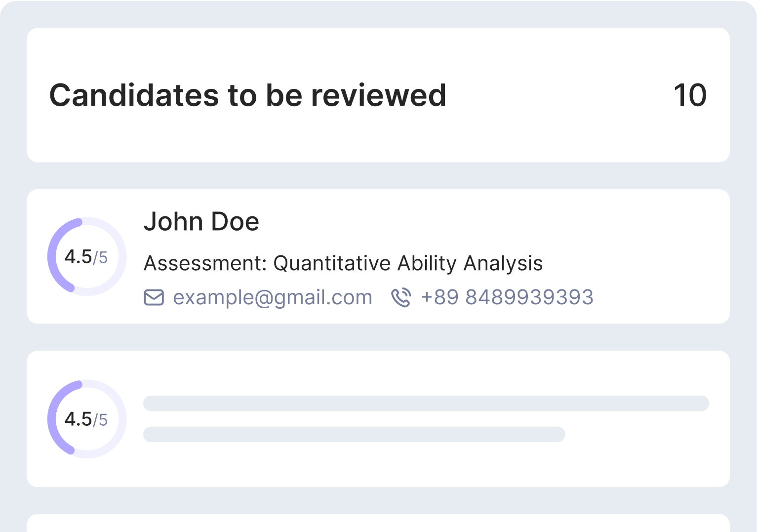Select Assessment: Quantitative Ability Analysis text
757x532 pixels.
[x=343, y=263]
